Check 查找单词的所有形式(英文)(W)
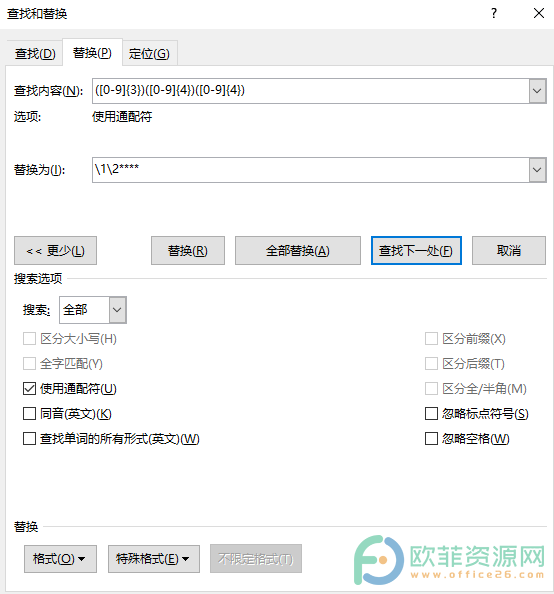The width and height of the screenshot is (554, 594). [30, 439]
